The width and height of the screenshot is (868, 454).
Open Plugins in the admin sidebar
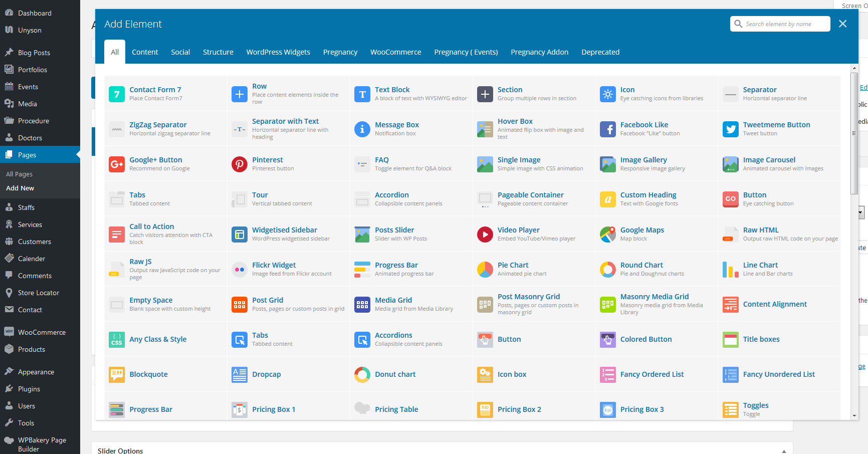(x=29, y=389)
